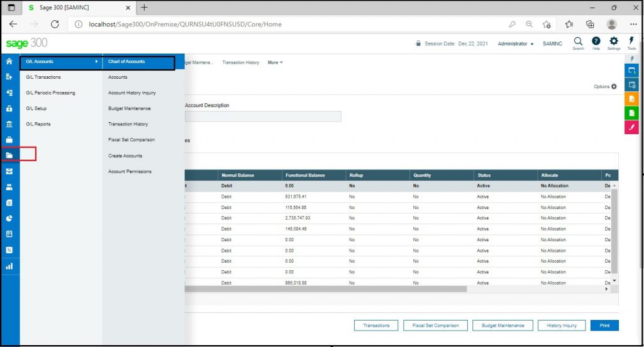
Task: Sort by the Normal Balance column header
Action: click(x=238, y=175)
